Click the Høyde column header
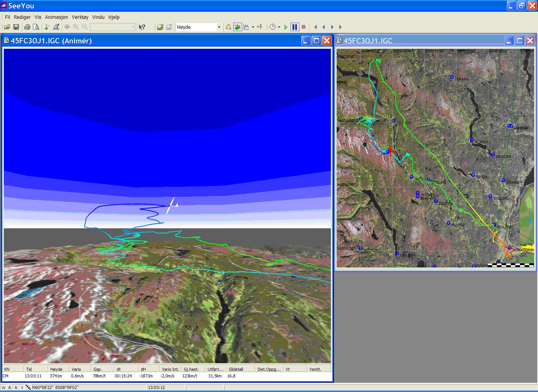The width and height of the screenshot is (538, 392). [x=56, y=369]
